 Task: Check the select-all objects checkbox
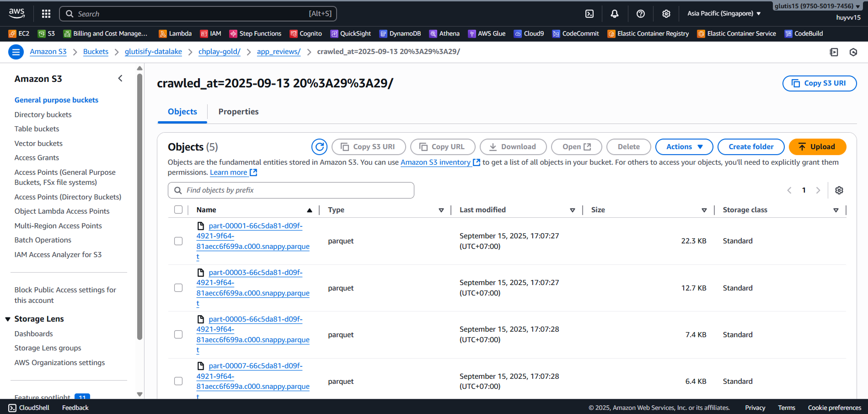click(178, 210)
